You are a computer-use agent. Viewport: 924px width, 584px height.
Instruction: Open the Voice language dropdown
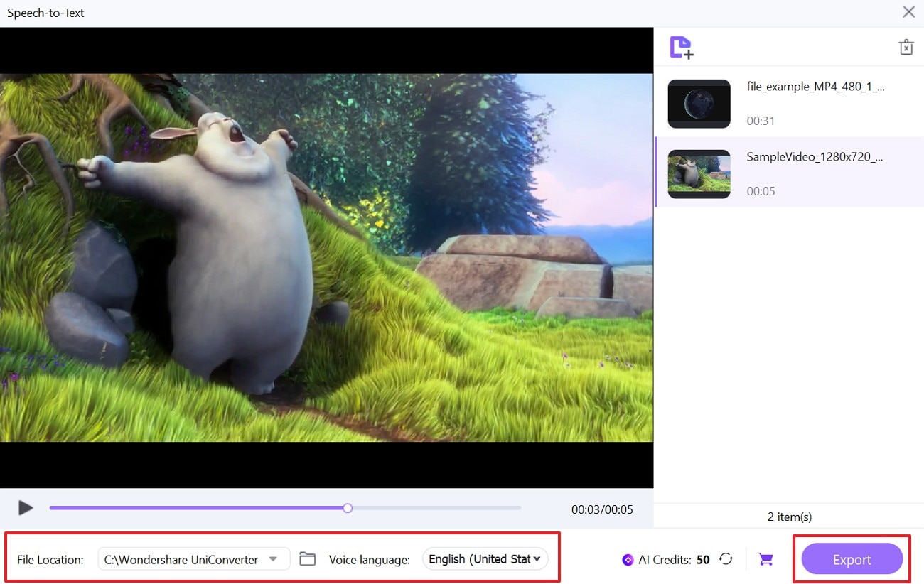[485, 559]
